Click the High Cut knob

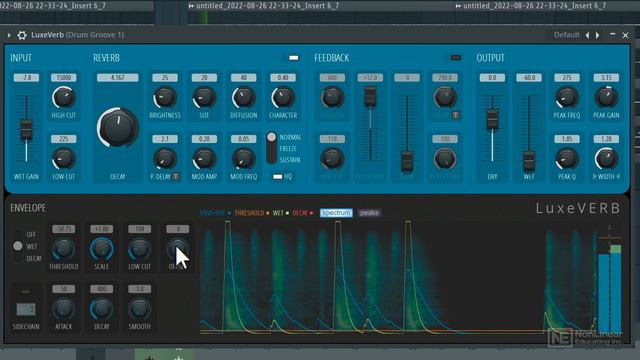(64, 98)
